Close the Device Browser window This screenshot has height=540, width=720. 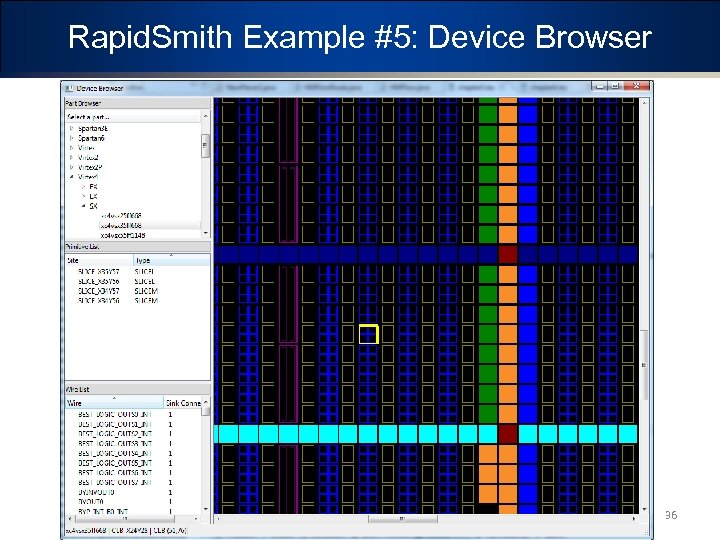coord(636,86)
